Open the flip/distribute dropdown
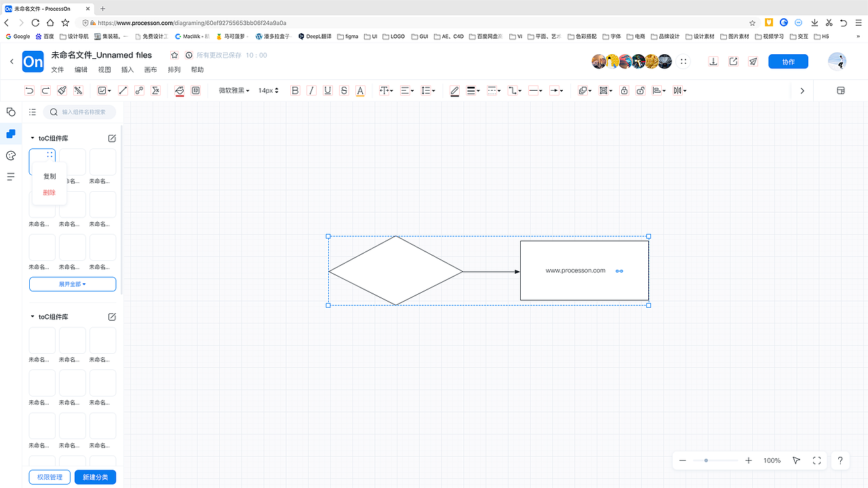The width and height of the screenshot is (868, 488). [x=679, y=90]
